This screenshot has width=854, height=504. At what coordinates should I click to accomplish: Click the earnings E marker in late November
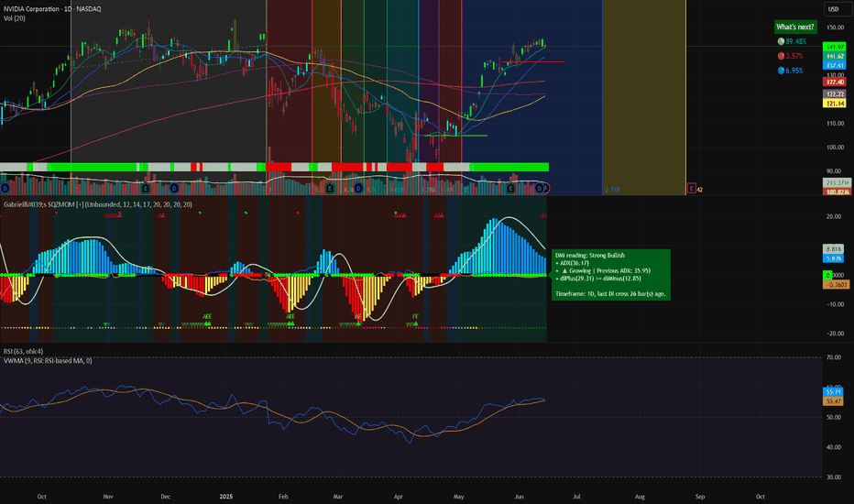(x=146, y=188)
